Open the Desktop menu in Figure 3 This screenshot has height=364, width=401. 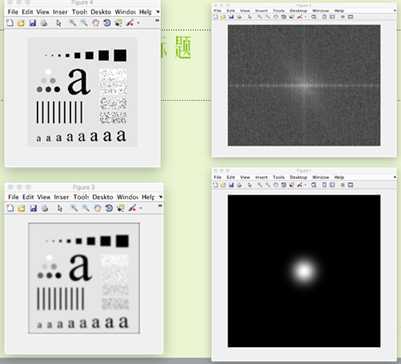pos(103,197)
